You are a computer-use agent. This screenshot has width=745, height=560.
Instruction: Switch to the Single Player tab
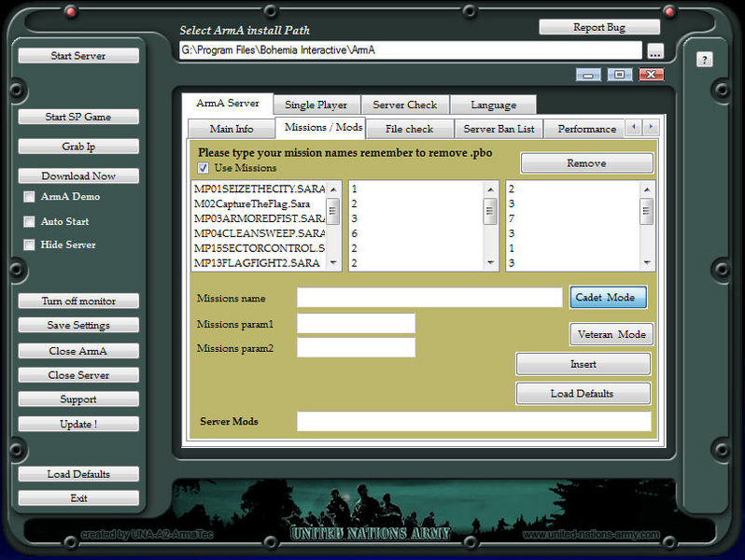[316, 105]
